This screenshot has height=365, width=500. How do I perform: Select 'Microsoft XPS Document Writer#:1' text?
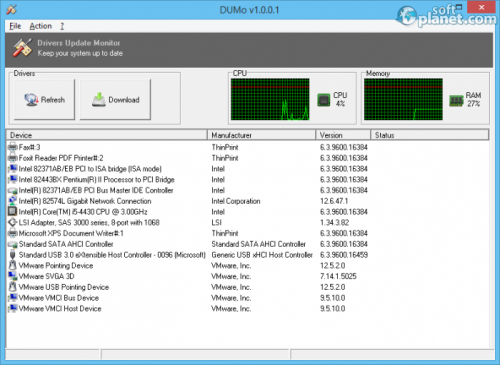[x=71, y=233]
